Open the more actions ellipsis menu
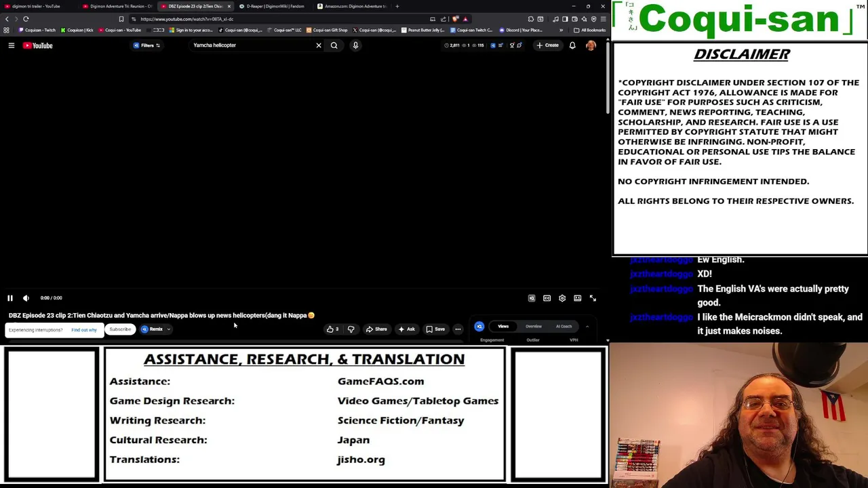868x488 pixels. click(x=458, y=329)
